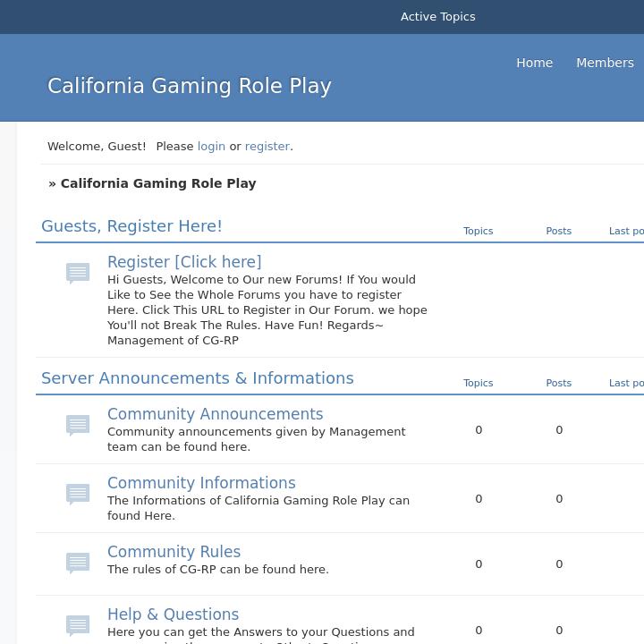Open the Community Announcements forum
The image size is (644, 644).
tap(215, 414)
